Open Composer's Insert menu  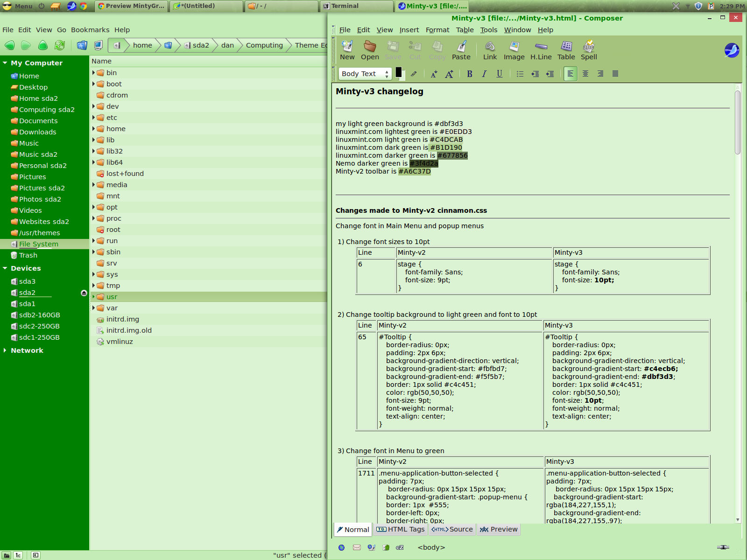coord(409,30)
